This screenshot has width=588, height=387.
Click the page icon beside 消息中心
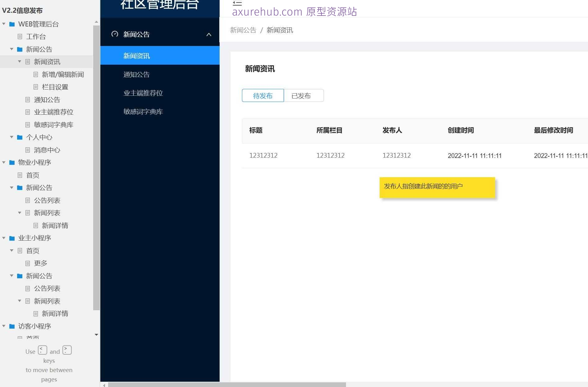pyautogui.click(x=27, y=150)
